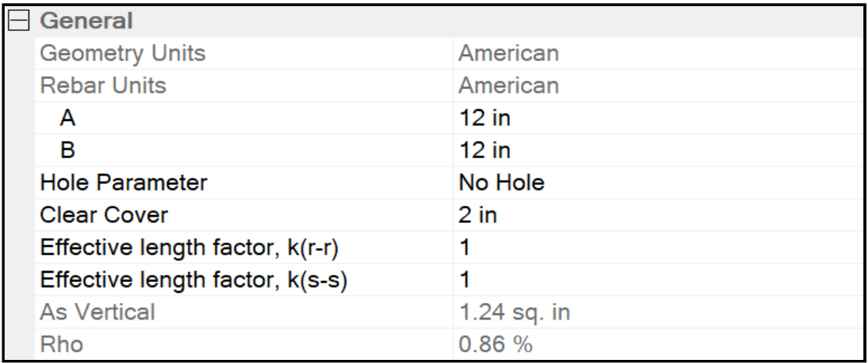Screen dimensions: 868x363
Task: Edit the k(s-s) effective length value
Action: pyautogui.click(x=463, y=281)
